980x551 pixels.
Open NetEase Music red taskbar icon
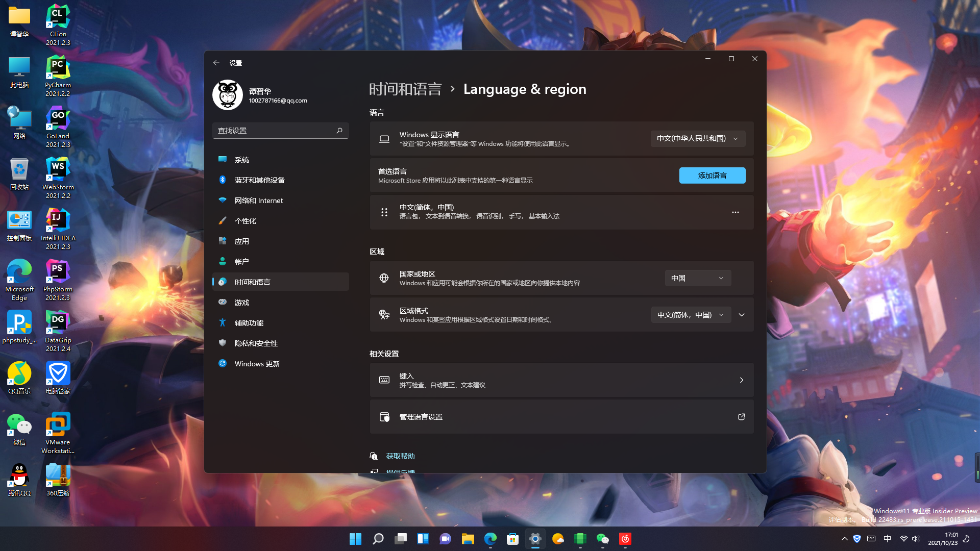pyautogui.click(x=625, y=539)
